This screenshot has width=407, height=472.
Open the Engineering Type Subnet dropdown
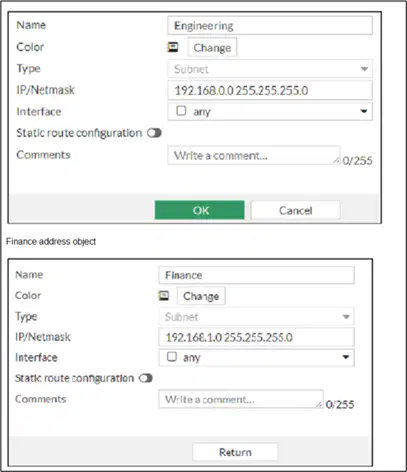click(x=270, y=69)
